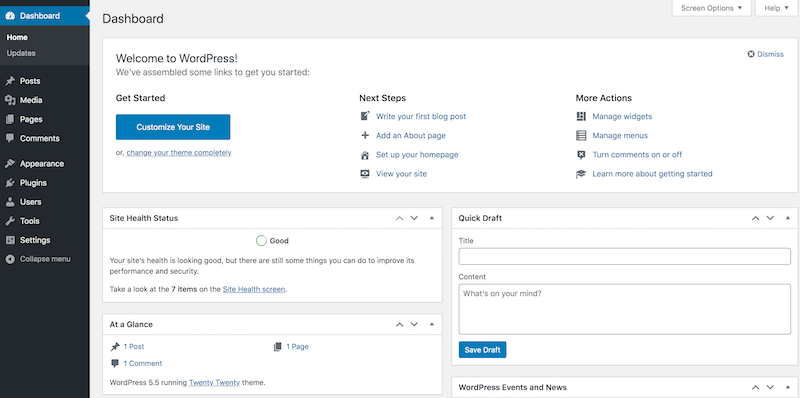
Task: Move Quick Draft panel down
Action: [770, 218]
